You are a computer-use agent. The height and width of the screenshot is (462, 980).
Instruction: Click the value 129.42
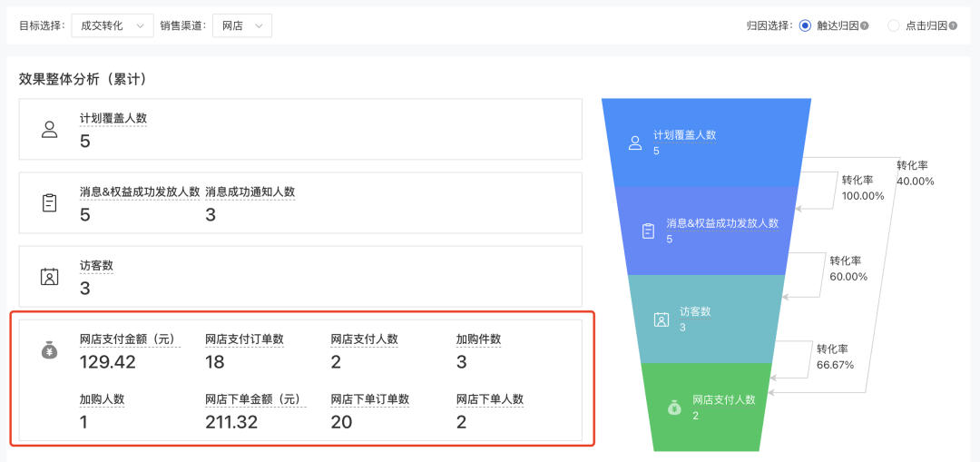107,362
